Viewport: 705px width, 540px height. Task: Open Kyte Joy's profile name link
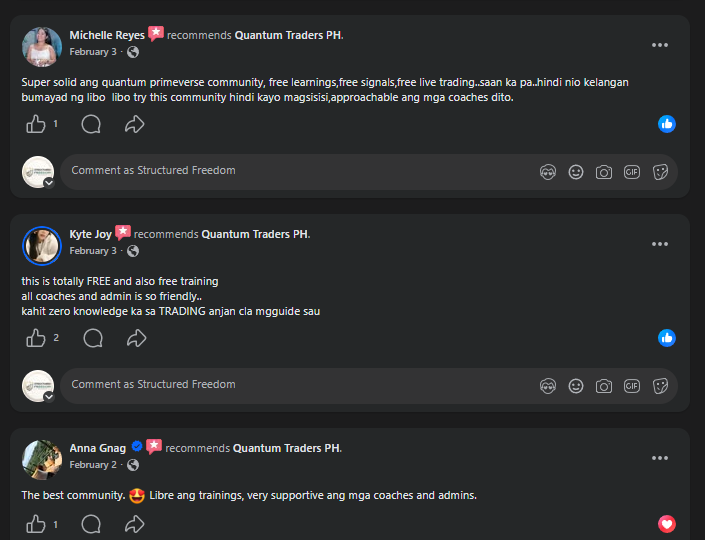pyautogui.click(x=90, y=235)
